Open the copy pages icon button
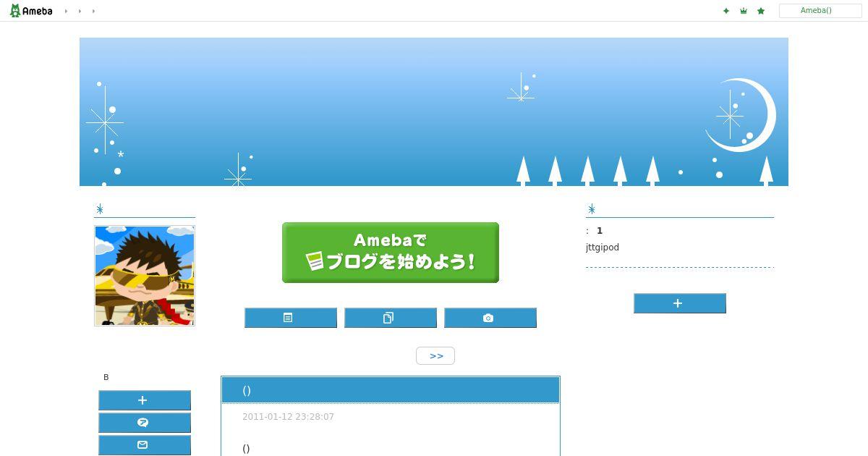 (x=391, y=318)
